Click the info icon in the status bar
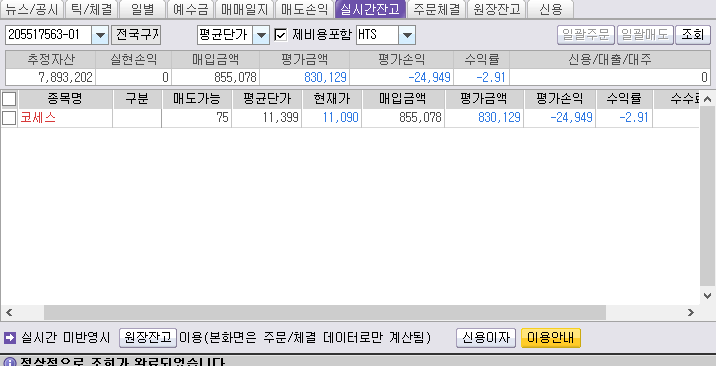716x366 pixels. point(9,362)
